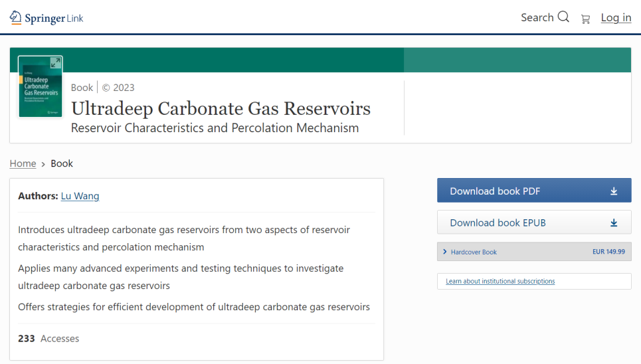Click the breadcrumb chevron after Home
The height and width of the screenshot is (364, 641).
pyautogui.click(x=43, y=164)
